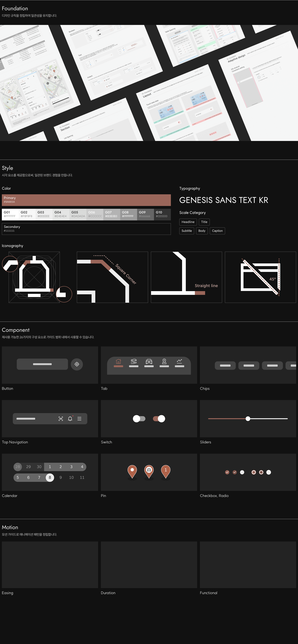
Task: Click the wide placeholder button in Button card
Action: [42, 364]
